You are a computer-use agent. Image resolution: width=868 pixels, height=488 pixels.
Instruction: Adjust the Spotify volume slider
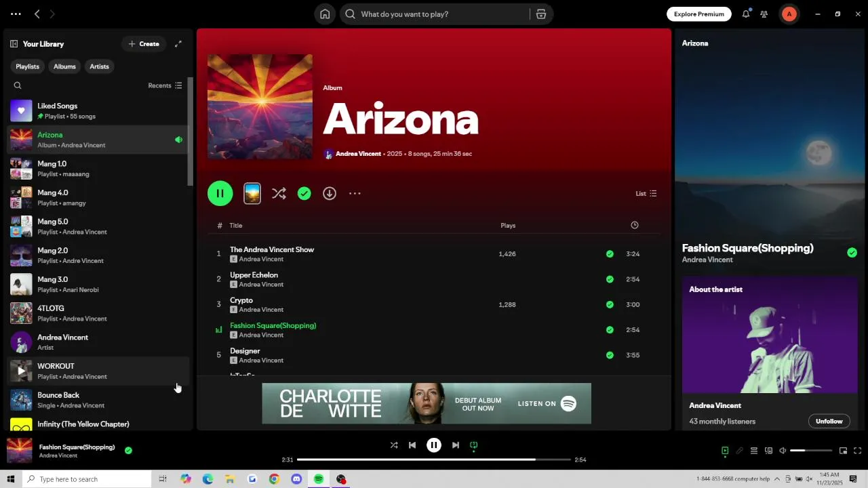pyautogui.click(x=811, y=451)
